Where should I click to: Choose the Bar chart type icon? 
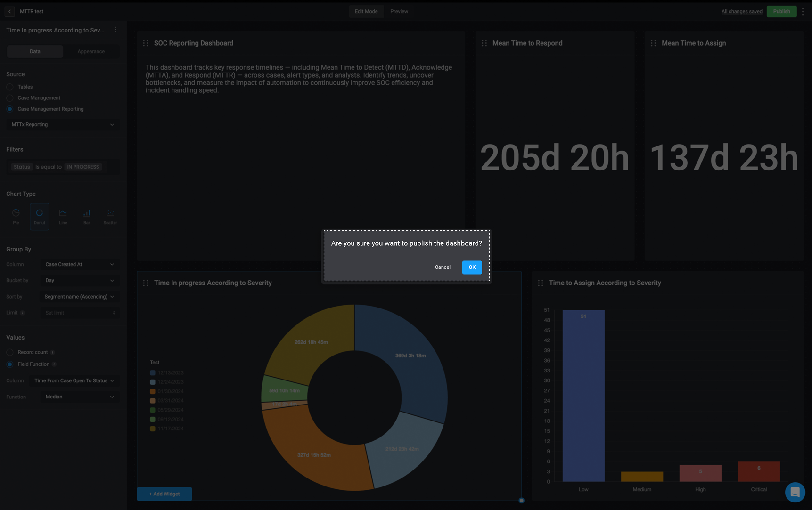(87, 217)
